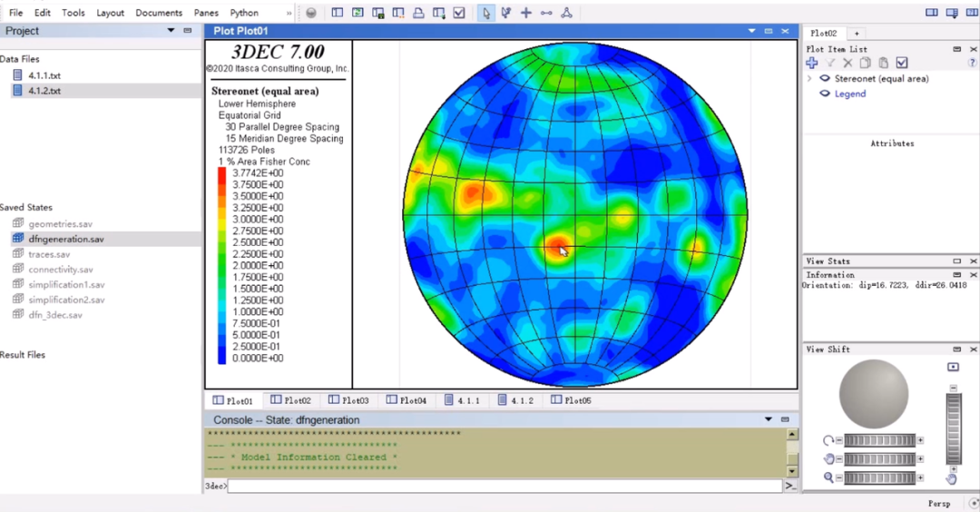Click the pan hand icon beside the middle slider
Screen dimensions: 980x512
click(x=828, y=458)
